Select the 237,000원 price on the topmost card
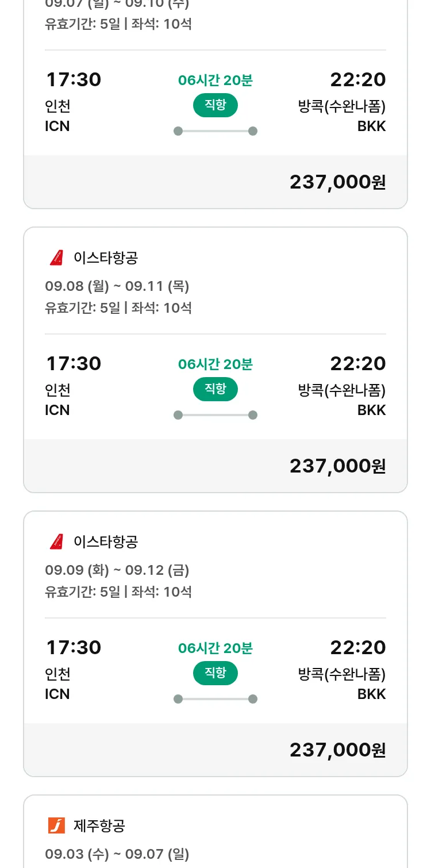The image size is (431, 868). coord(337,182)
